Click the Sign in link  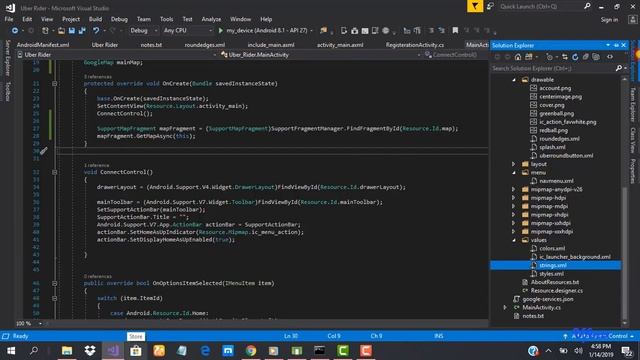pos(609,20)
